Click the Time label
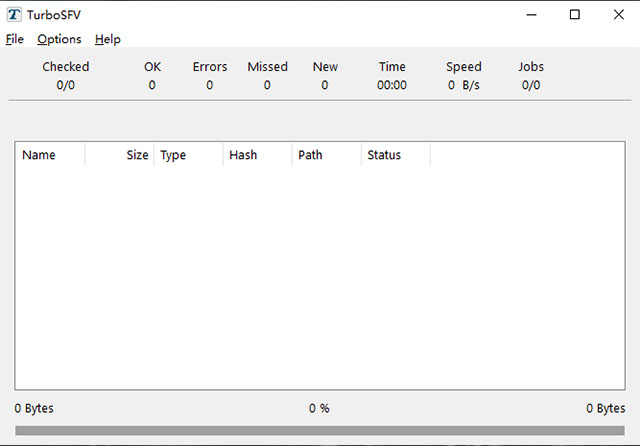The height and width of the screenshot is (446, 640). (x=392, y=67)
